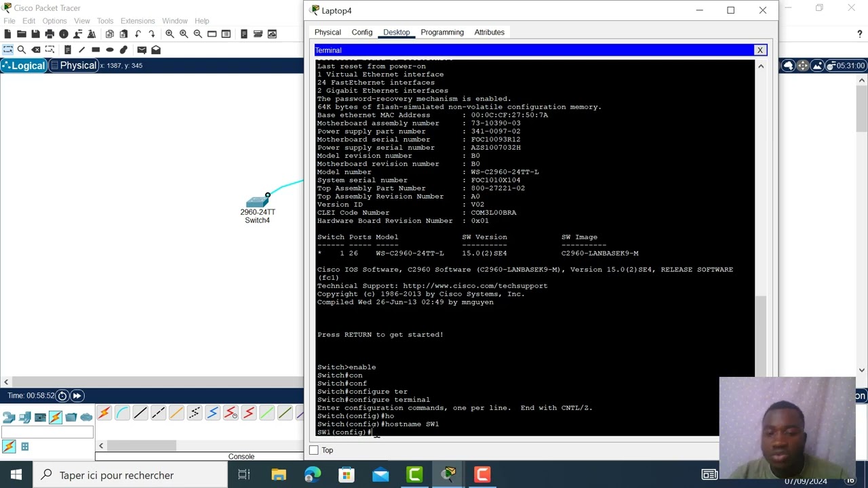The height and width of the screenshot is (488, 868).
Task: Add Simple PDU closed envelope icon
Action: [x=142, y=49]
